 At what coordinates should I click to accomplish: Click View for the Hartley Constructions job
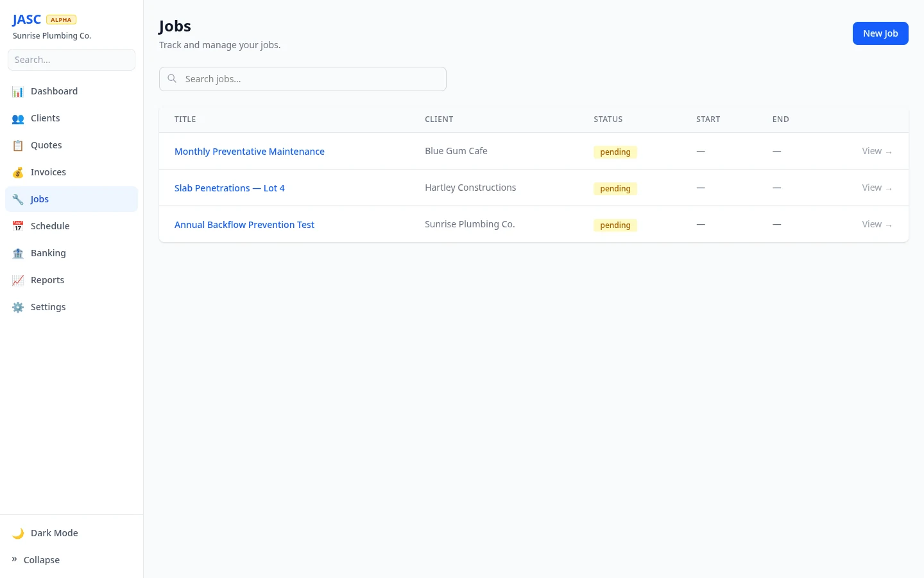(x=877, y=188)
